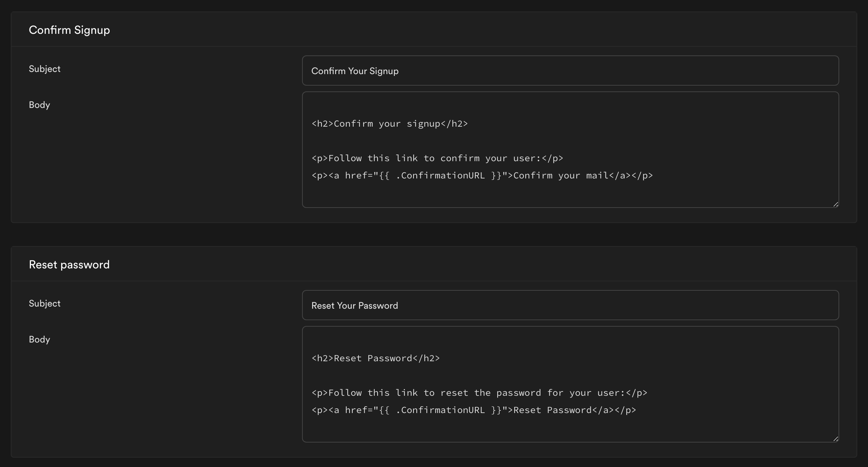Place cursor in 'Follow this link to confirm' line
868x467 pixels.
437,158
